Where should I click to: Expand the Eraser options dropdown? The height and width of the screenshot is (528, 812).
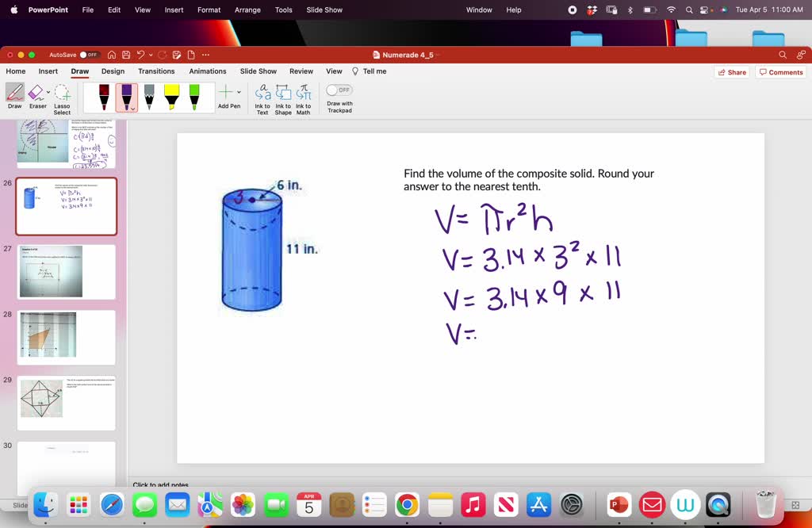click(x=48, y=92)
